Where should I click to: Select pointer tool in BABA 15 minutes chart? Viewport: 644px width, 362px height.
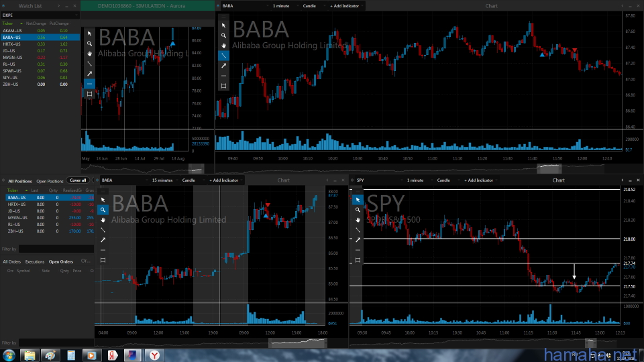tap(103, 200)
